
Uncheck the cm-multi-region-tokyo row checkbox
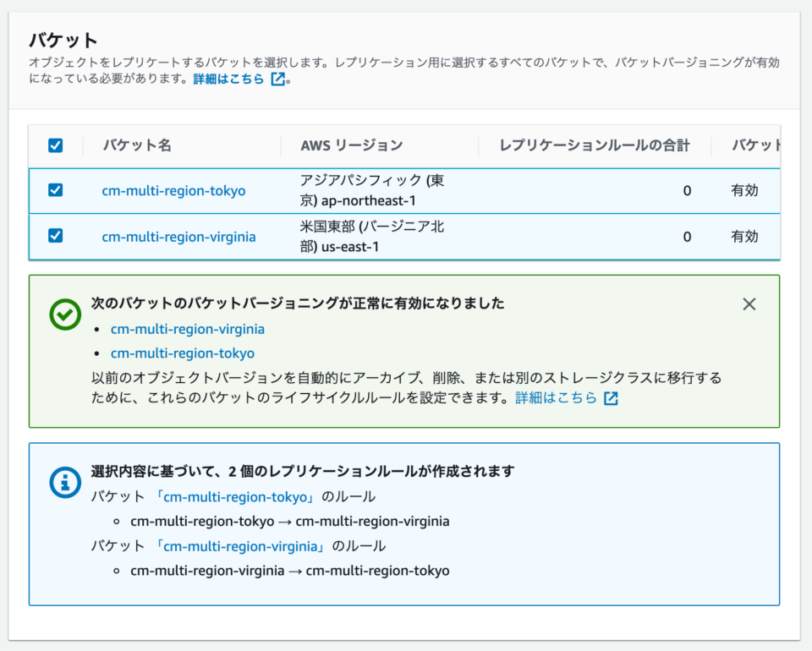pyautogui.click(x=56, y=190)
